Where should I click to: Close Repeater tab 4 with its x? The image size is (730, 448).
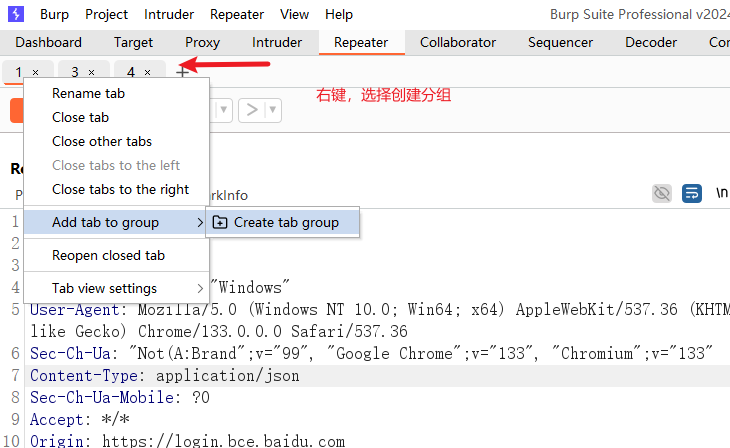148,73
